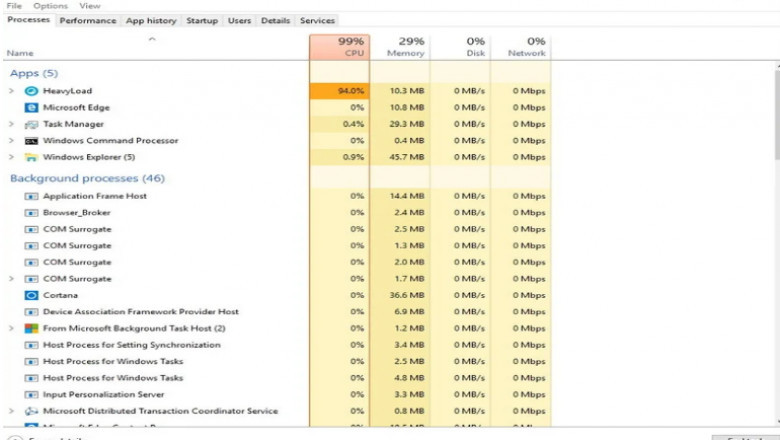The width and height of the screenshot is (780, 440).
Task: Click the Task Manager process icon
Action: click(31, 124)
